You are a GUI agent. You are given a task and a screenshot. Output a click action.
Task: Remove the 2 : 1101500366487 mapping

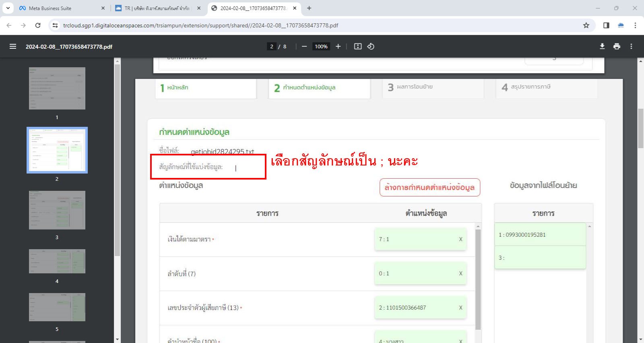[461, 308]
